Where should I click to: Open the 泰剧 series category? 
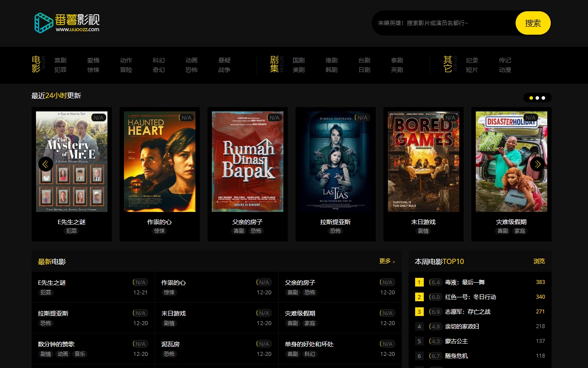pos(397,60)
